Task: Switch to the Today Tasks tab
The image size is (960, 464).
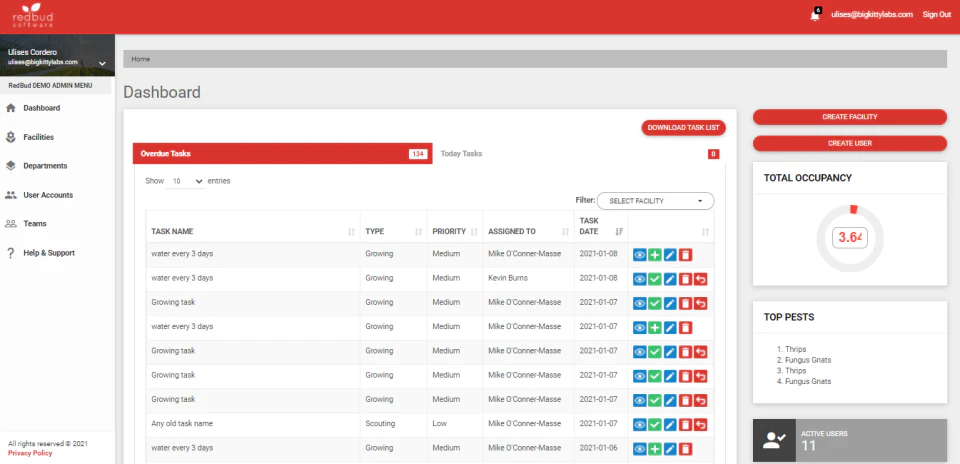Action: [579, 154]
